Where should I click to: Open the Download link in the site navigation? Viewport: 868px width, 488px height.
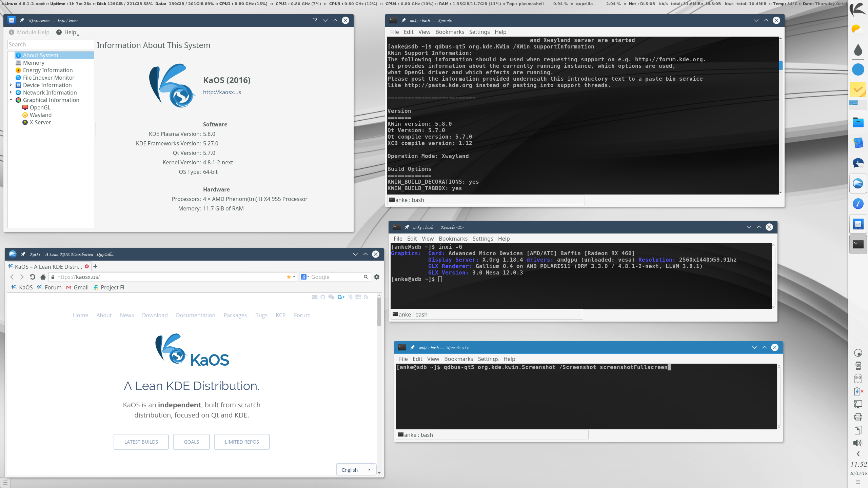(x=155, y=315)
